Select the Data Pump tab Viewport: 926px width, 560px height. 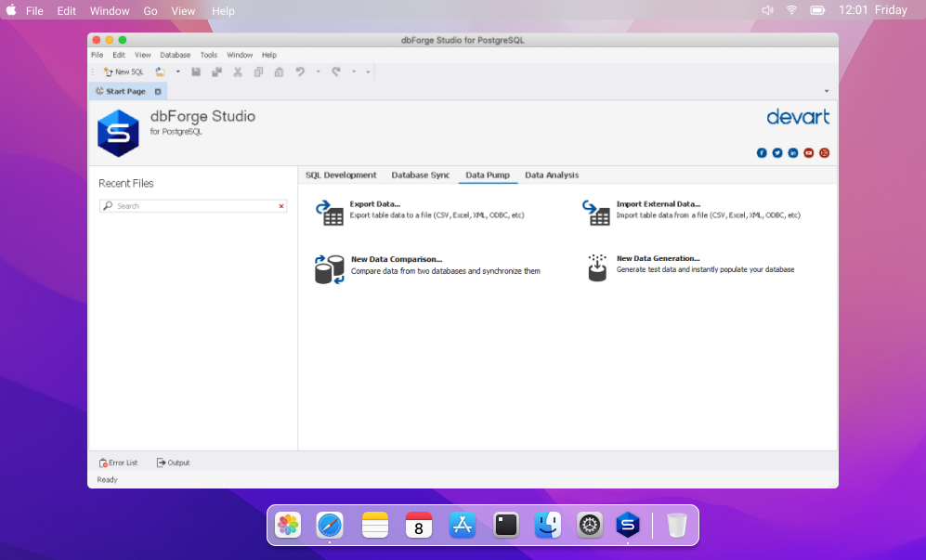pyautogui.click(x=488, y=175)
